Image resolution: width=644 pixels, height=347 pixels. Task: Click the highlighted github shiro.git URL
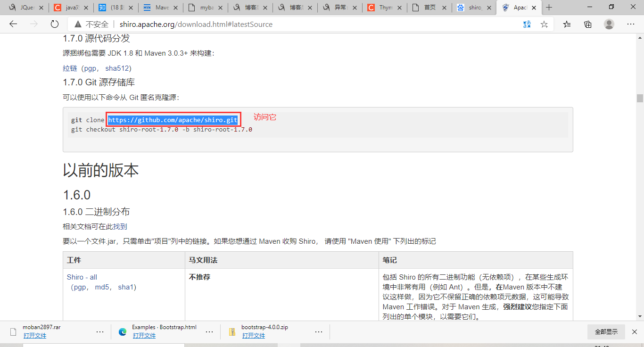click(x=173, y=120)
